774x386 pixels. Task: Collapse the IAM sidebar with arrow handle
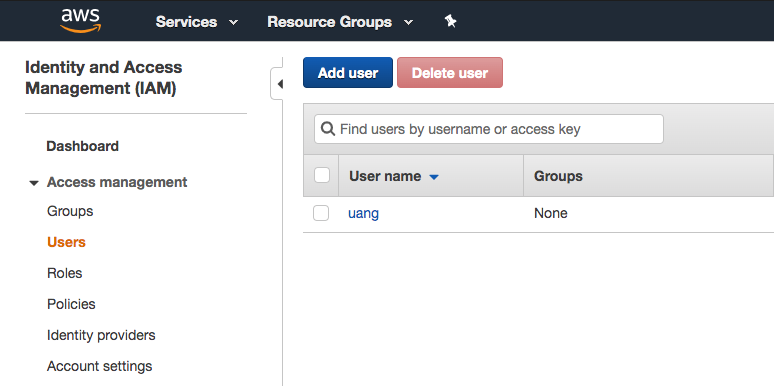coord(278,84)
